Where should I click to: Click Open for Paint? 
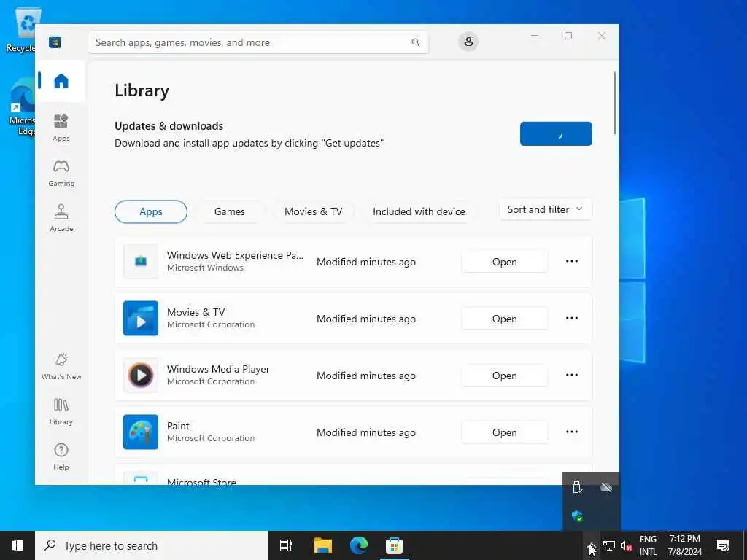(505, 432)
